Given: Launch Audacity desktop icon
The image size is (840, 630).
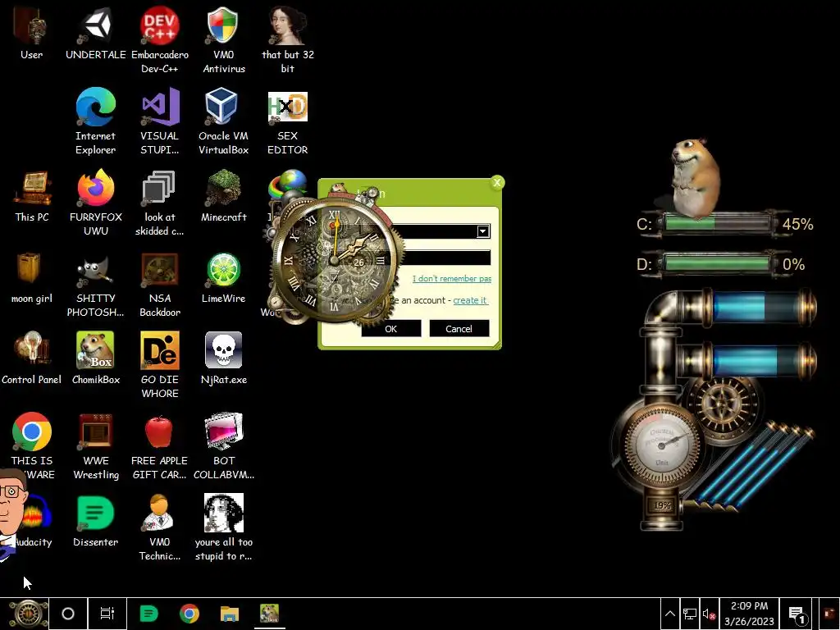Looking at the screenshot, I should click(35, 514).
